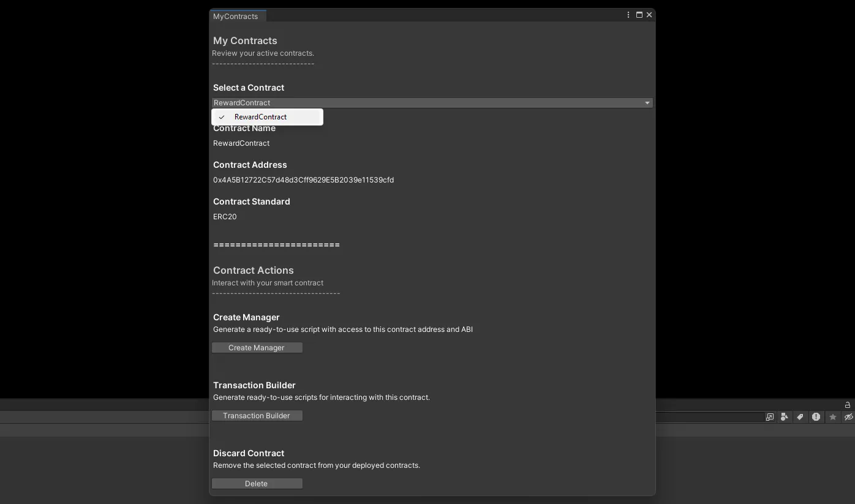Screen dimensions: 855x504
Task: Click the maximize window icon next to close
Action: pyautogui.click(x=639, y=14)
